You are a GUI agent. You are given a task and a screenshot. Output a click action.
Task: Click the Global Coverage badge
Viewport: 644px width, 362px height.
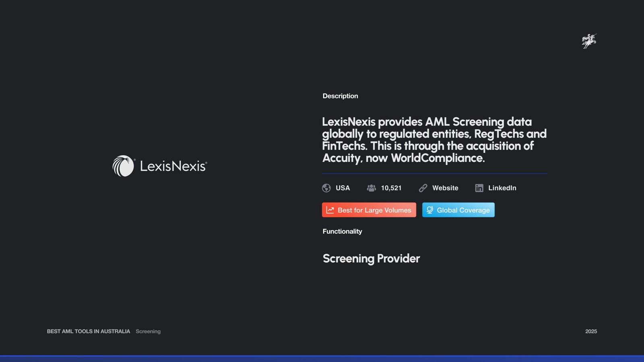click(458, 210)
